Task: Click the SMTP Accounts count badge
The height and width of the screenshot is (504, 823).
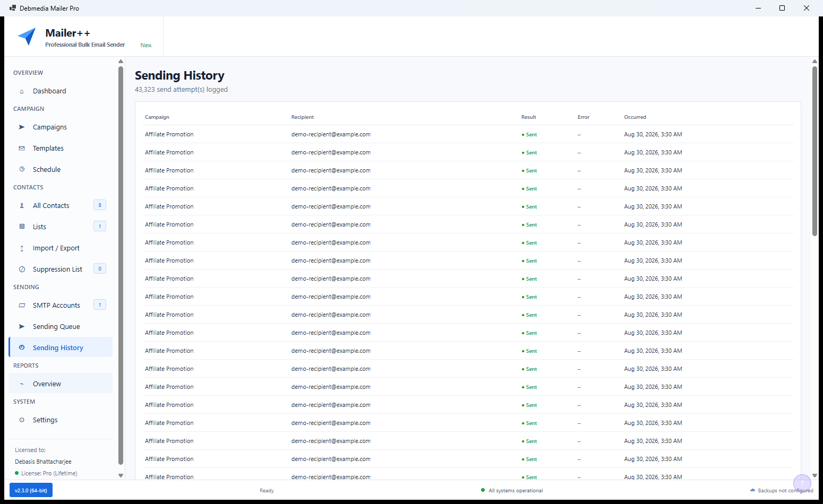Action: 100,305
